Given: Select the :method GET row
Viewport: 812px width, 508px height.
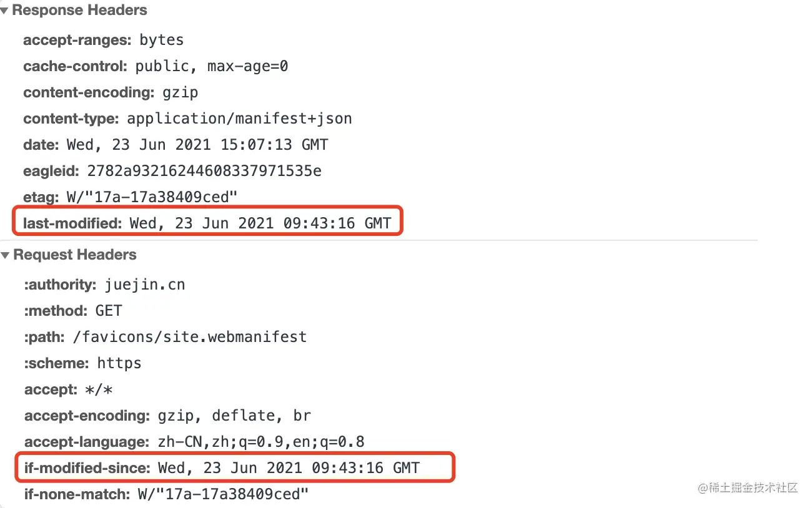Looking at the screenshot, I should coord(73,311).
